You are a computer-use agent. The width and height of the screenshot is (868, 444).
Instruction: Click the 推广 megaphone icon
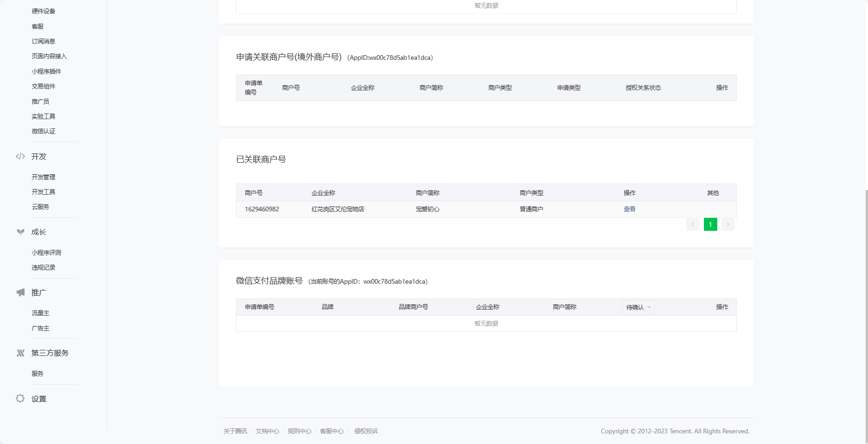20,292
